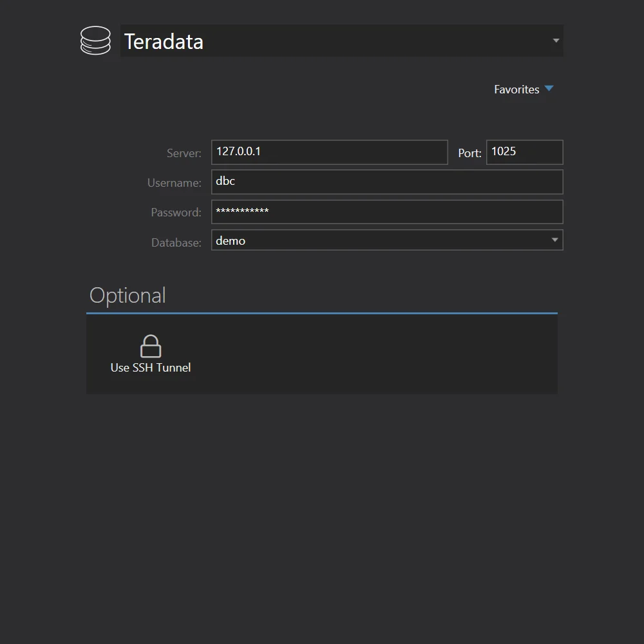Select the Teradata title text
Image resolution: width=644 pixels, height=644 pixels.
coord(164,41)
